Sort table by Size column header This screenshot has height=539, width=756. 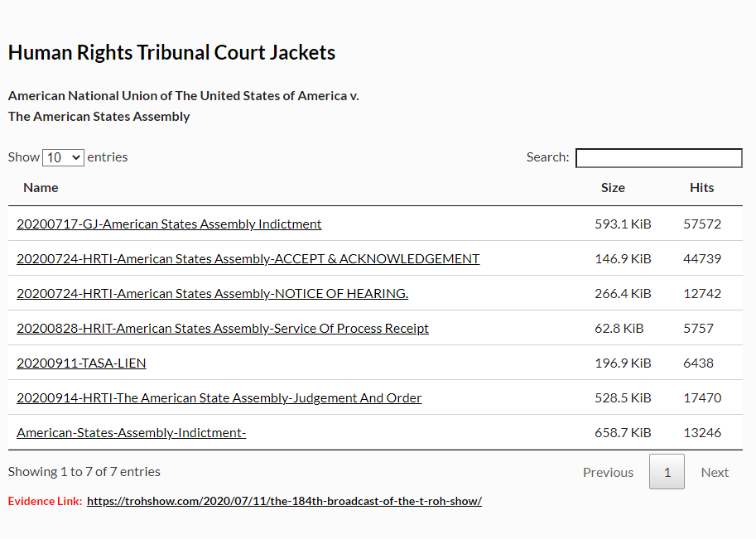tap(613, 188)
